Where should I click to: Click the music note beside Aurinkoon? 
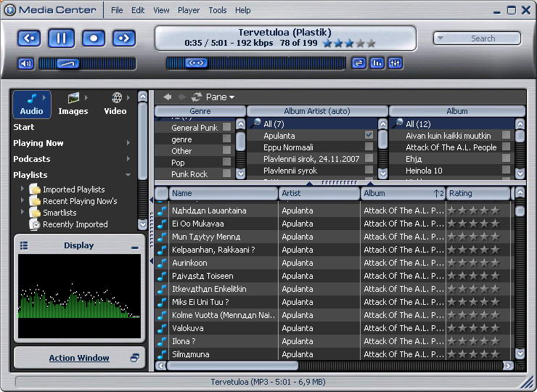coord(162,263)
